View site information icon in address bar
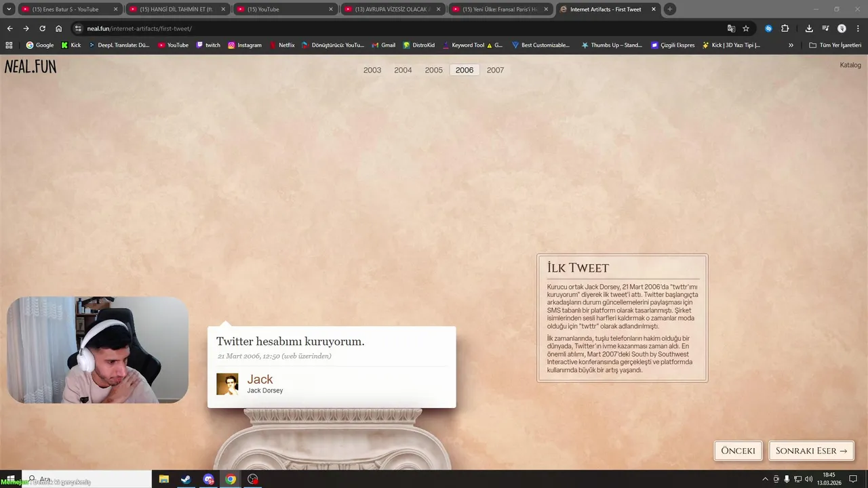Image resolution: width=868 pixels, height=488 pixels. [x=78, y=28]
